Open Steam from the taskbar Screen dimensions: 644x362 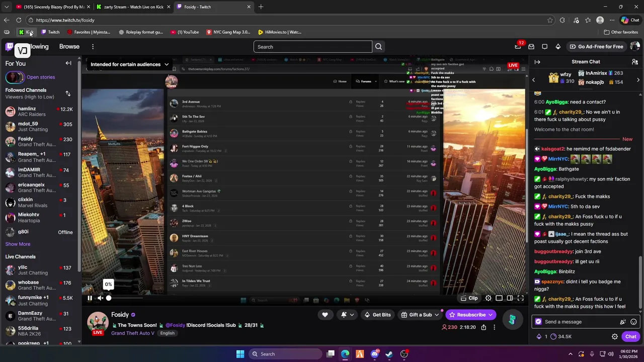click(x=389, y=354)
